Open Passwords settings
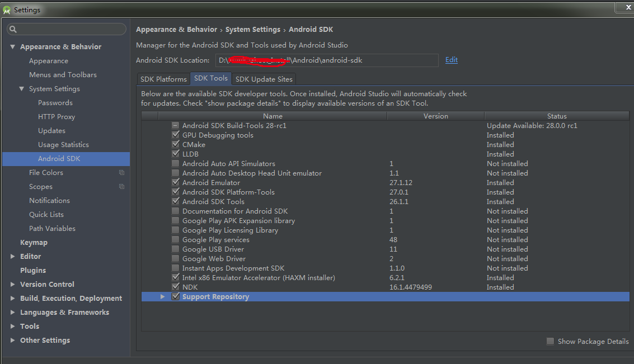 click(x=55, y=103)
